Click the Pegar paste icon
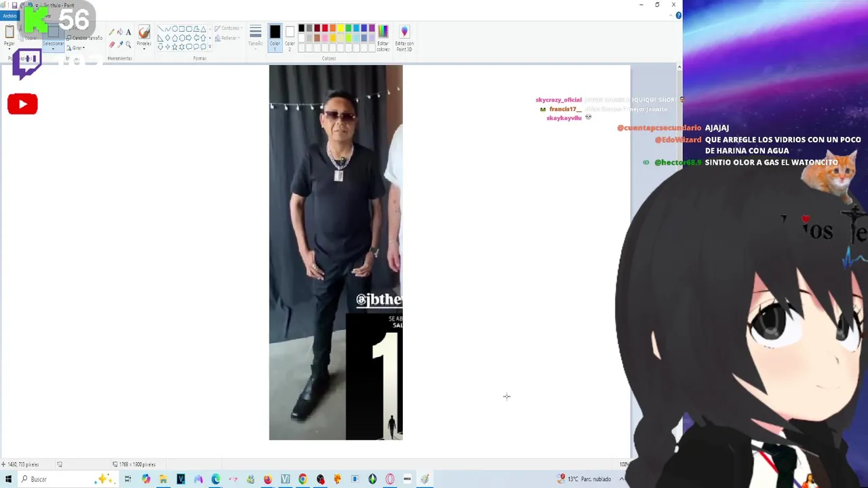868x488 pixels. tap(9, 33)
